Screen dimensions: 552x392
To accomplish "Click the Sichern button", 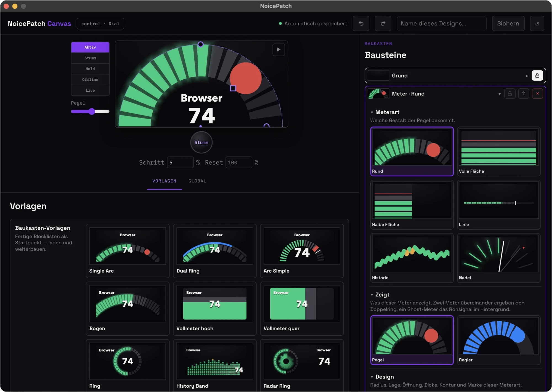I will pyautogui.click(x=508, y=23).
